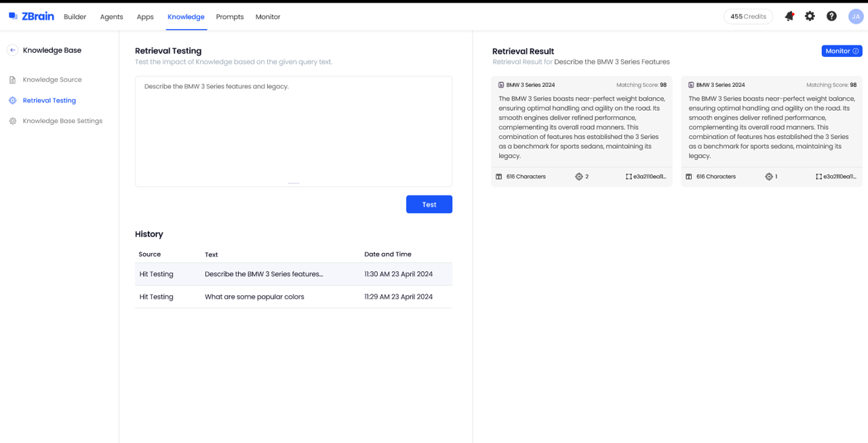
Task: Open the JA user avatar
Action: point(856,16)
